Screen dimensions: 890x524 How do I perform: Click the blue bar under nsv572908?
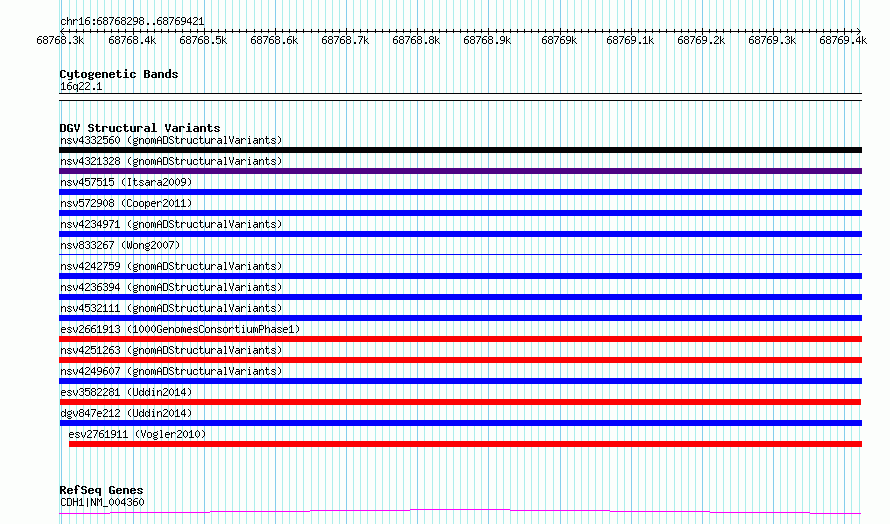pyautogui.click(x=460, y=213)
